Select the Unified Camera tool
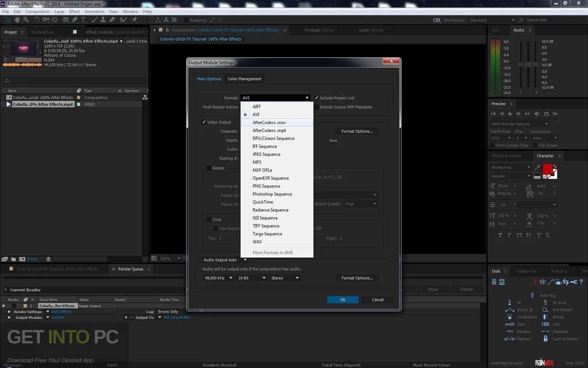 tap(46, 20)
